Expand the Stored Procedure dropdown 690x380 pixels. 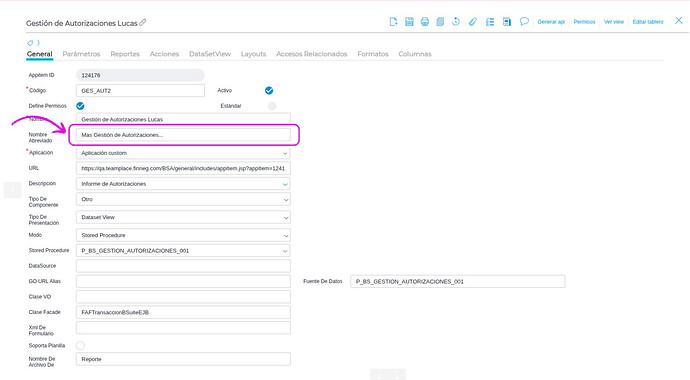click(x=183, y=251)
